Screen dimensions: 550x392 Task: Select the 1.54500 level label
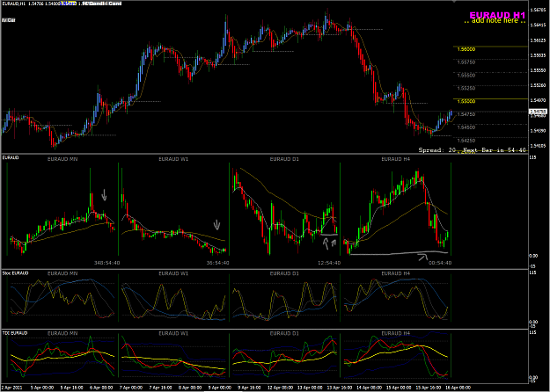466,127
